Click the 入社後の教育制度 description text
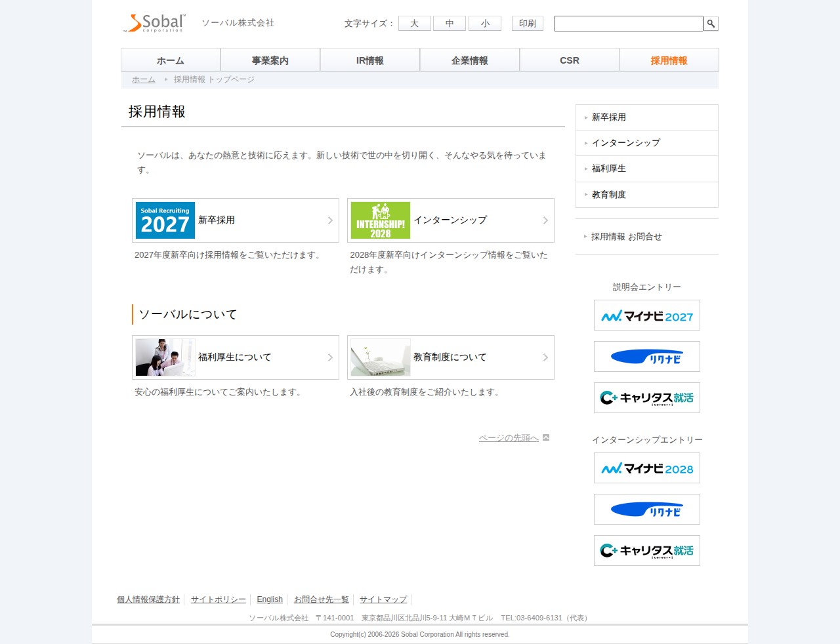Image resolution: width=840 pixels, height=644 pixels. coord(426,392)
